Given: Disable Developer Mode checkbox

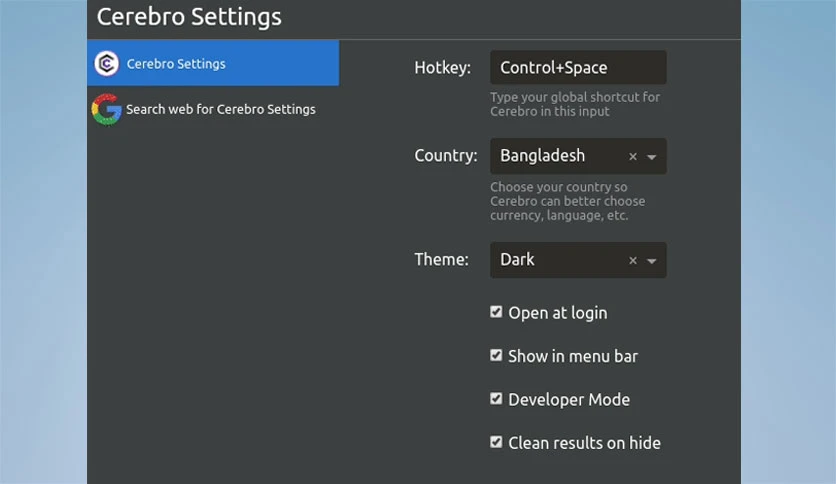Looking at the screenshot, I should [496, 399].
